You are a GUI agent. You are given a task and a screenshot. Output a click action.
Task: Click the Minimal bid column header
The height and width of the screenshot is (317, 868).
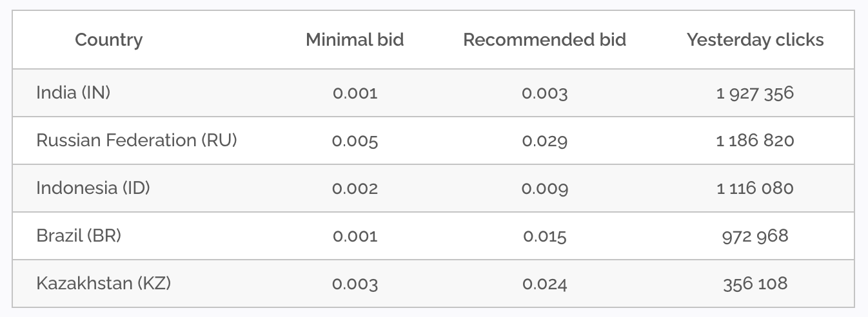point(355,40)
